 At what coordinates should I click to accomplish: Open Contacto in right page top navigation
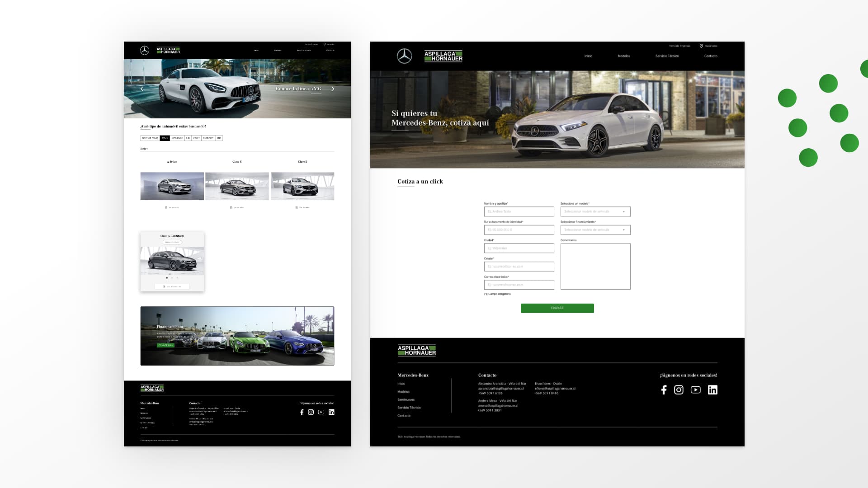point(711,56)
